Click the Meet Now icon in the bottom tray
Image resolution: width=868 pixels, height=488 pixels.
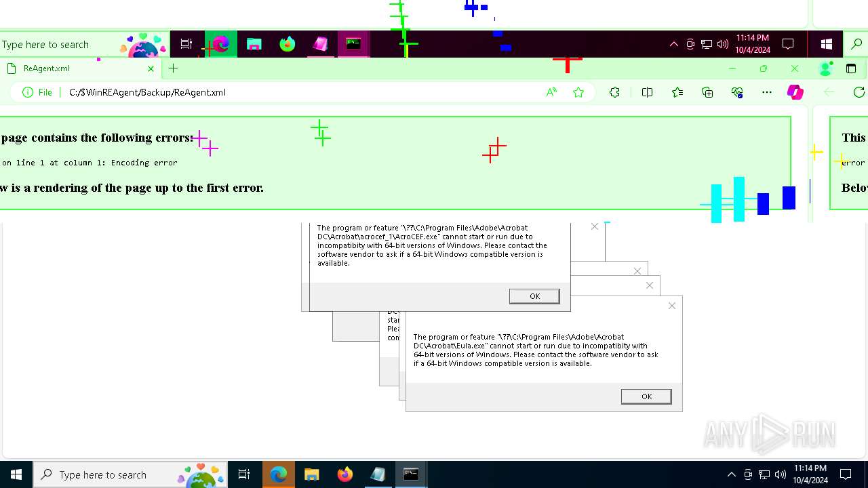[747, 474]
